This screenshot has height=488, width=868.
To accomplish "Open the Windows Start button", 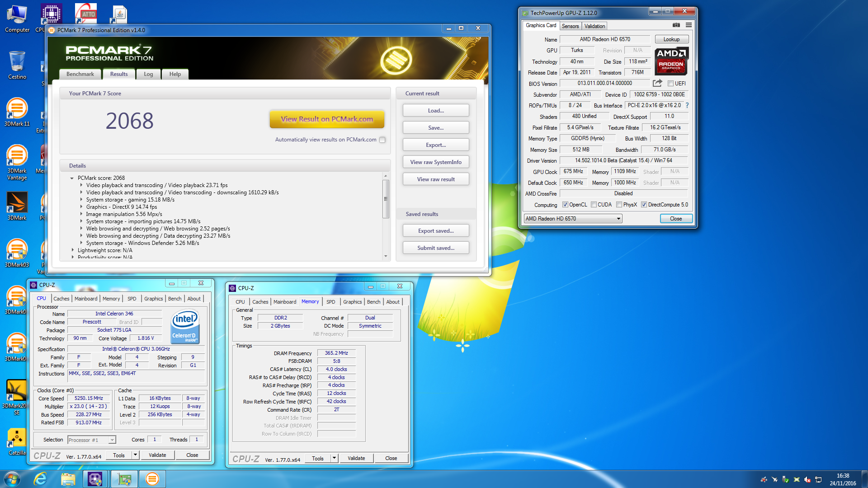I will coord(12,479).
